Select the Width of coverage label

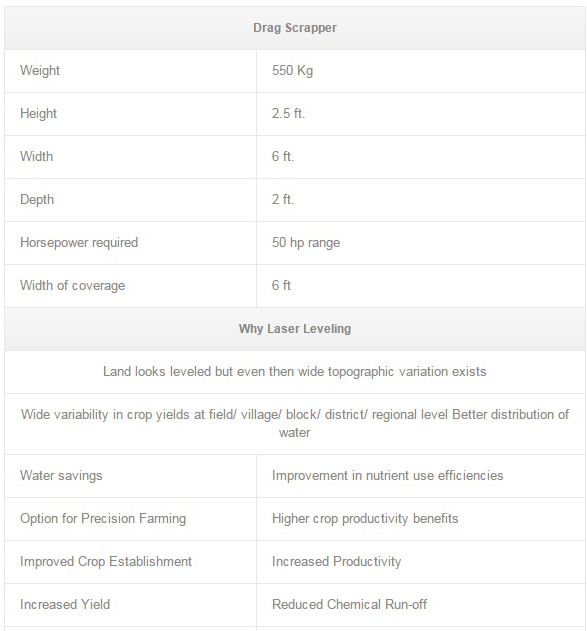pyautogui.click(x=73, y=286)
